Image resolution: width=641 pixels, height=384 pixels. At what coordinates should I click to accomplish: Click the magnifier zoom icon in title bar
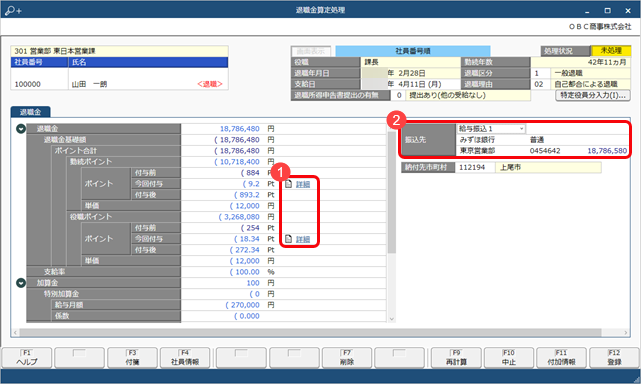click(13, 10)
